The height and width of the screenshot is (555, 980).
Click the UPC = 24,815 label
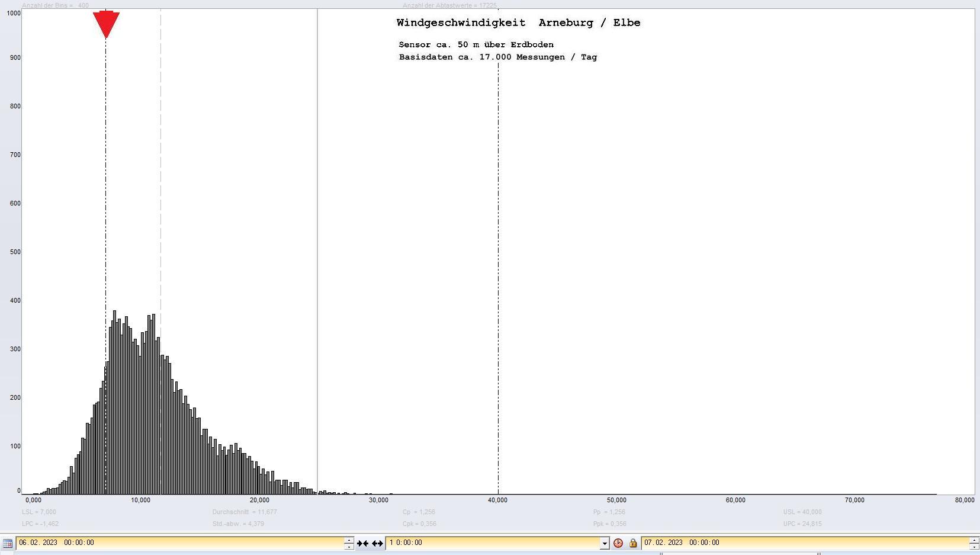802,524
